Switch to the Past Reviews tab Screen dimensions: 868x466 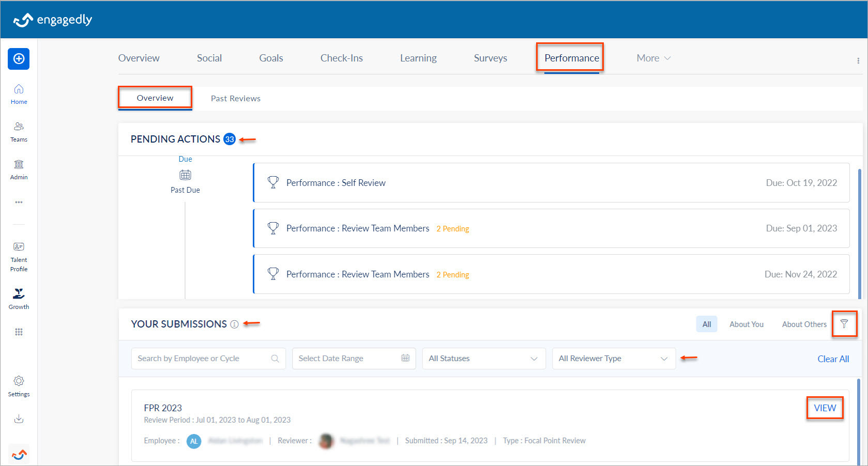click(235, 98)
